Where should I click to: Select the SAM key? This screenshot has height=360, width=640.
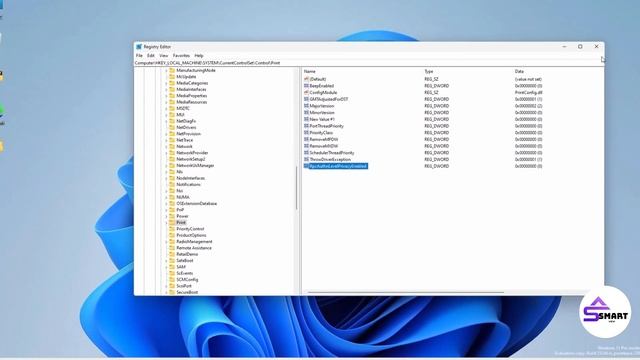(181, 267)
